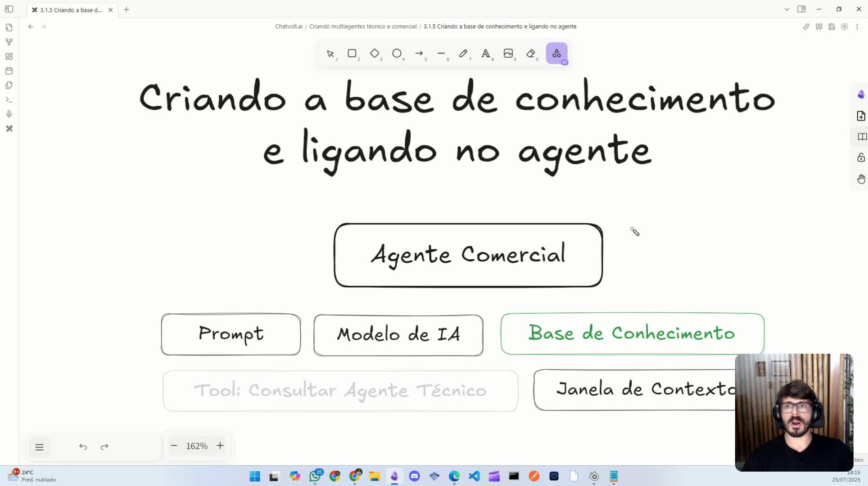Start the audio recorder in the left sidebar
Screen dimensions: 868x486
click(9, 114)
